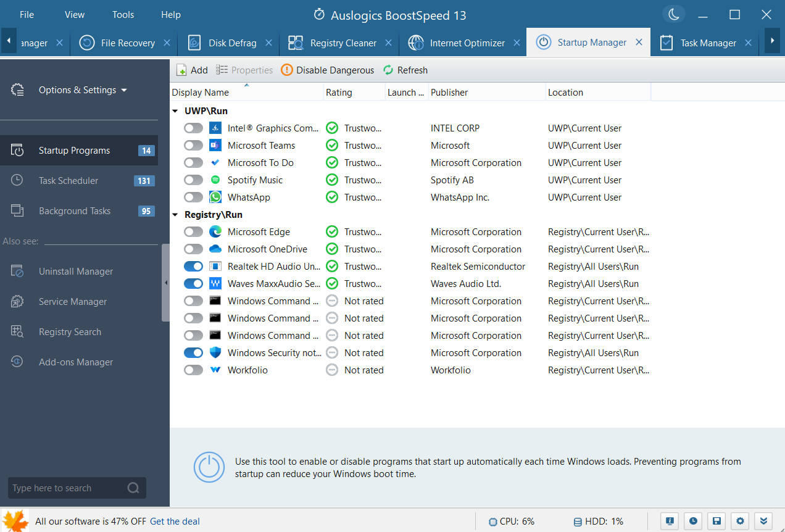The width and height of the screenshot is (785, 532).
Task: Close the Startup Manager tab
Action: point(639,42)
